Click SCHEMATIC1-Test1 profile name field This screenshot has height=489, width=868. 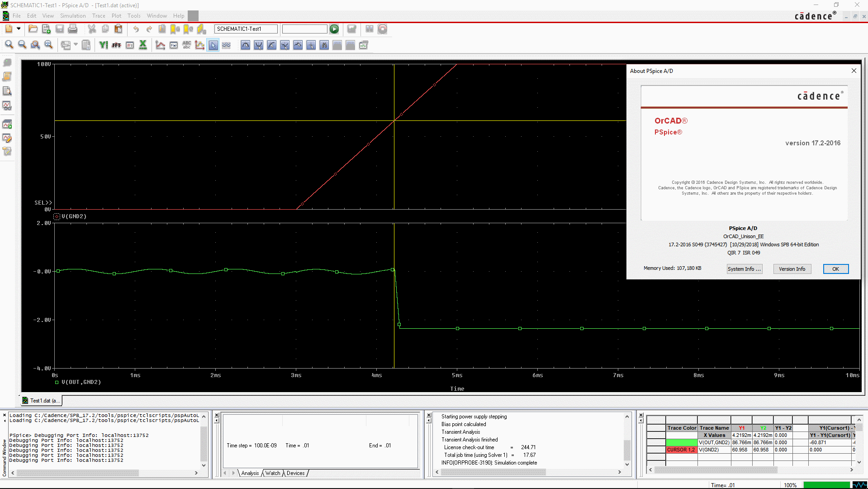pos(246,29)
